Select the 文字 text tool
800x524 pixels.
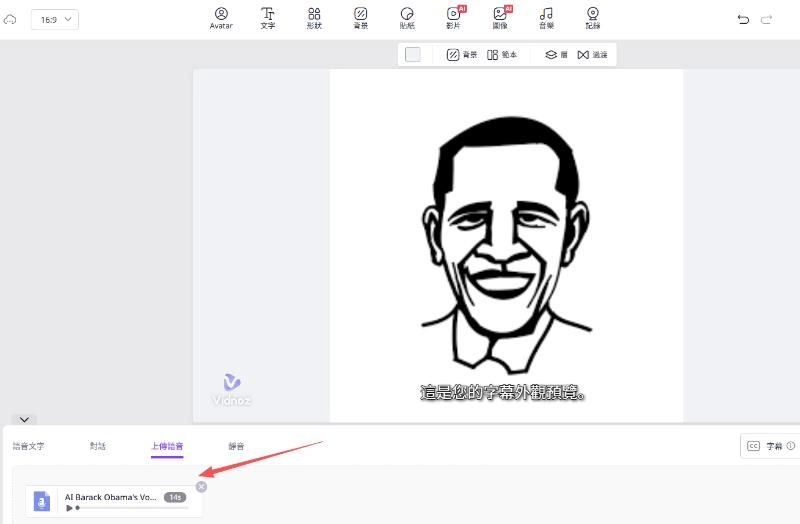click(268, 18)
